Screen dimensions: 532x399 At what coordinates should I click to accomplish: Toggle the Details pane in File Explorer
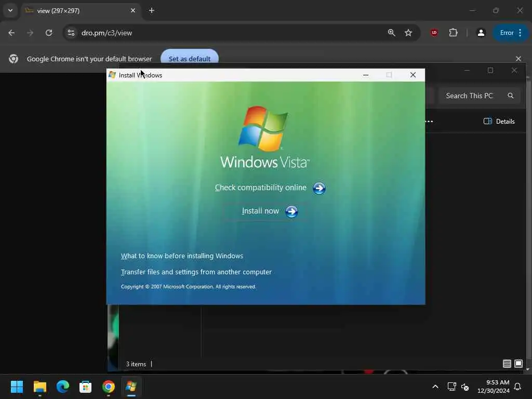point(499,122)
